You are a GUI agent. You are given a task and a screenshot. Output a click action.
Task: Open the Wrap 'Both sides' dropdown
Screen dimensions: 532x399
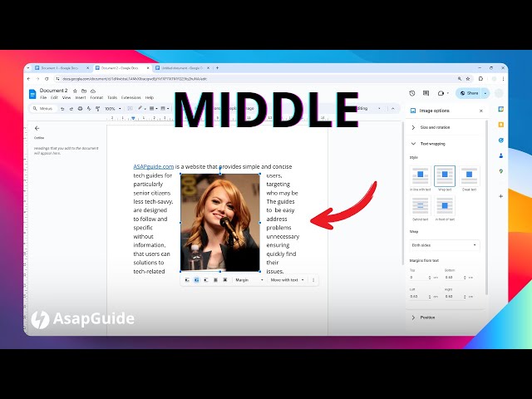[445, 245]
